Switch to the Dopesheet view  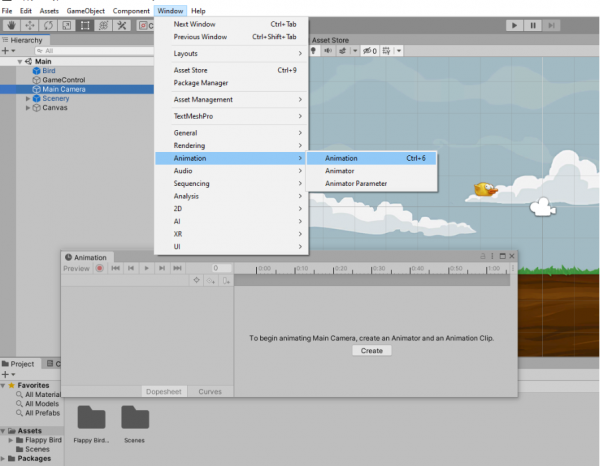pyautogui.click(x=164, y=391)
